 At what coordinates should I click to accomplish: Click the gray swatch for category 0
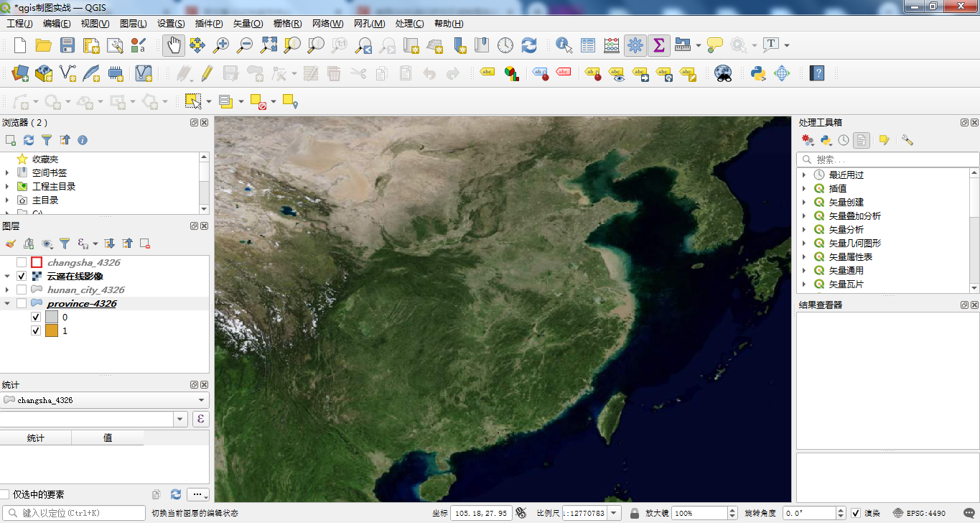click(52, 318)
